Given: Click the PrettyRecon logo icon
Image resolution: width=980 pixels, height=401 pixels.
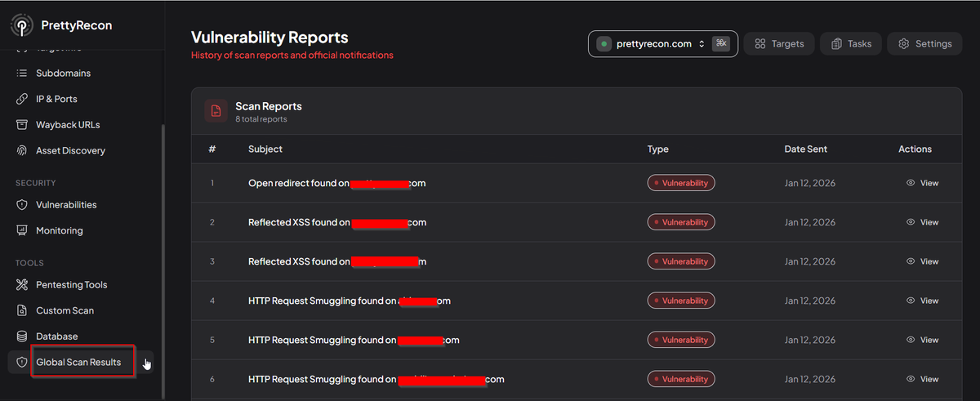Looking at the screenshot, I should tap(21, 25).
